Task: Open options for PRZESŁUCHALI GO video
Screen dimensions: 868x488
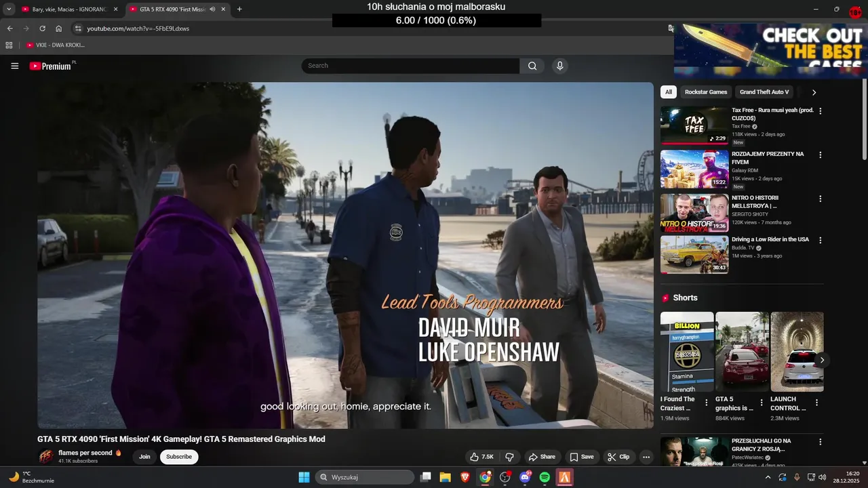Action: tap(820, 442)
